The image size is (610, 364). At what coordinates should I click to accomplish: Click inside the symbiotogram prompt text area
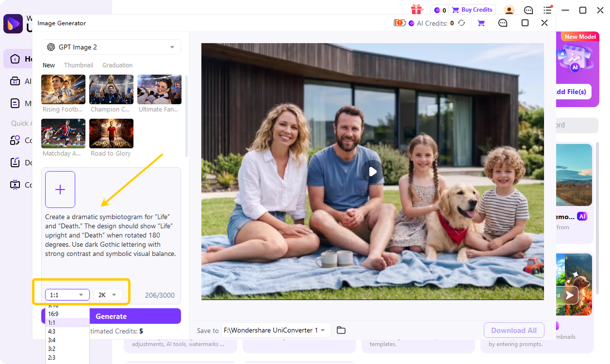point(111,235)
